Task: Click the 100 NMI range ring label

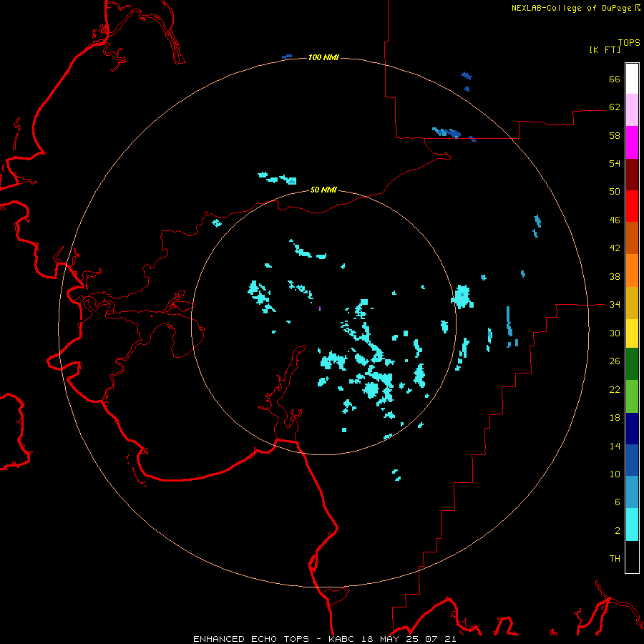Action: (x=323, y=57)
